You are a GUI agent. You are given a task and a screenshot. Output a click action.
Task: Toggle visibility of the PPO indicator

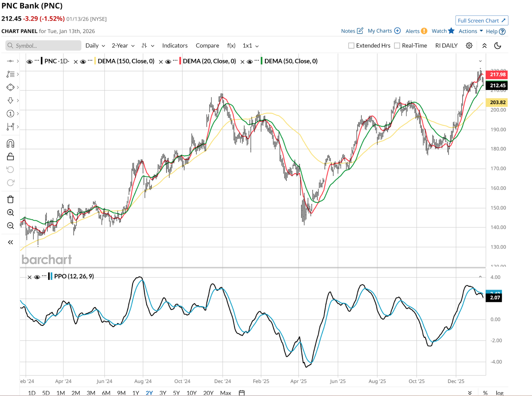tap(37, 277)
